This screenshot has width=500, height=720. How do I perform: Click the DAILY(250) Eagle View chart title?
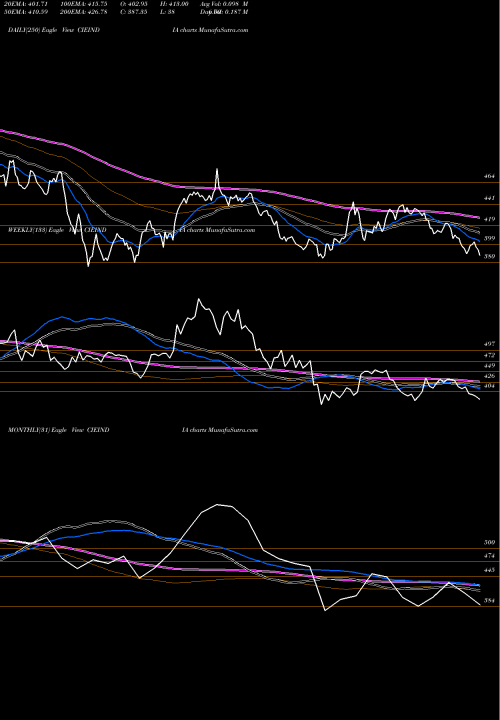[54, 30]
